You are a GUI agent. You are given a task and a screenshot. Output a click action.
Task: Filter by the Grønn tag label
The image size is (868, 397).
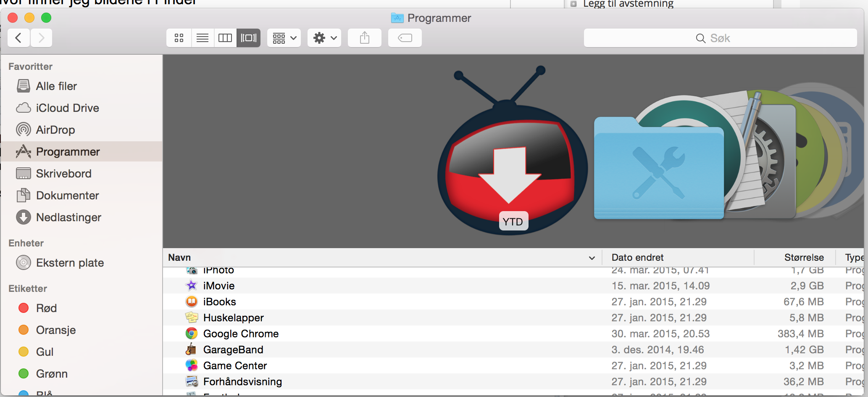52,374
